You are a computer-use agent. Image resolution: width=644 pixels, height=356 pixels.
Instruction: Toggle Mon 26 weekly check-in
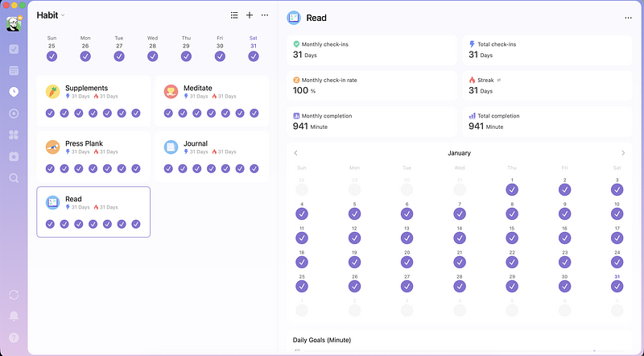[85, 56]
